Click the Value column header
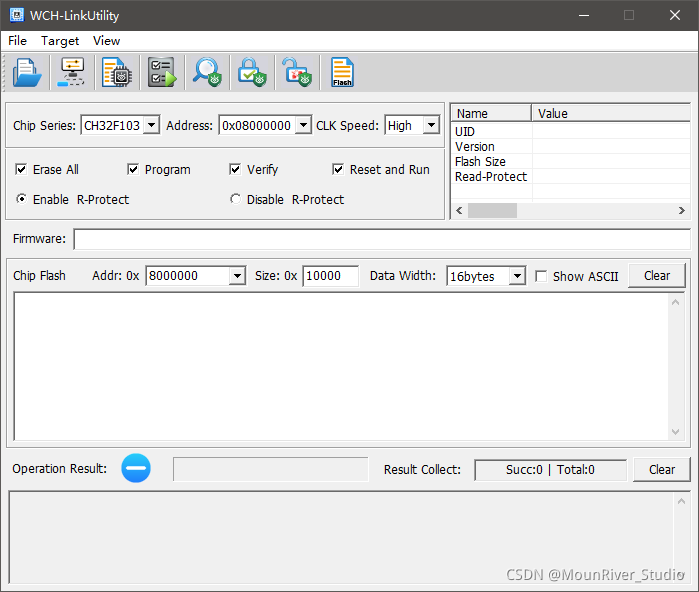The height and width of the screenshot is (592, 699). [611, 114]
